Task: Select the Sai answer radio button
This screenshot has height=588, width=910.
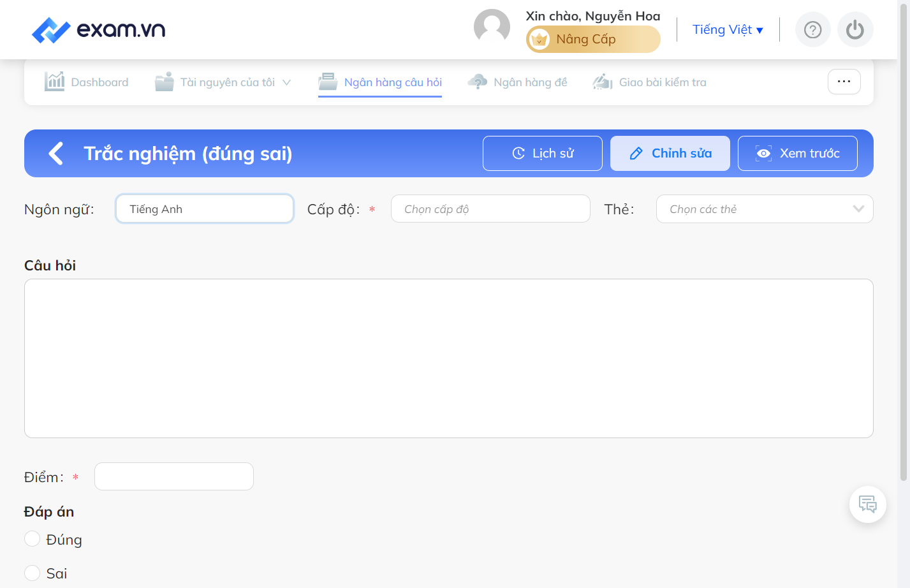Action: point(32,573)
